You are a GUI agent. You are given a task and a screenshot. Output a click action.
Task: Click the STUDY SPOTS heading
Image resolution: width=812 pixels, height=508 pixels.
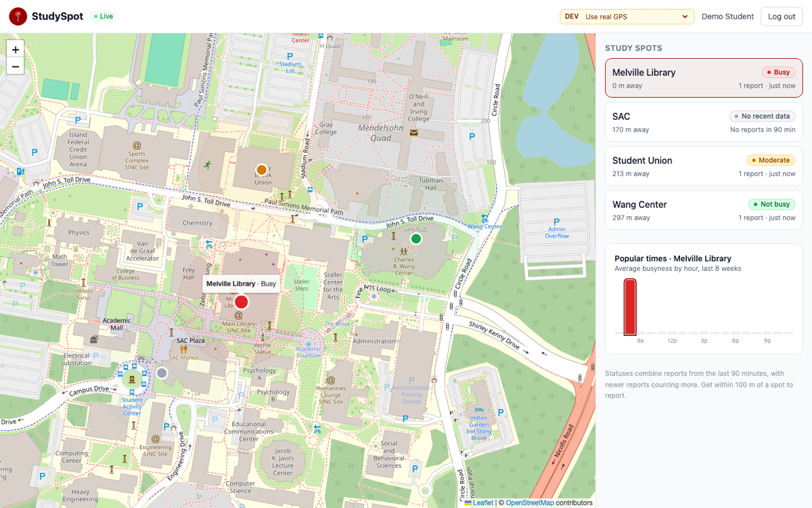coord(633,48)
